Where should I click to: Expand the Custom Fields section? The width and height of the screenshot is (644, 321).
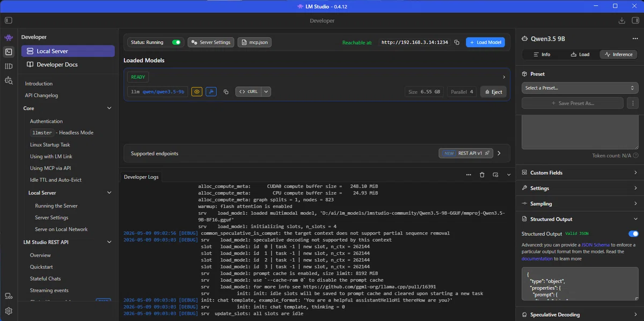point(580,173)
